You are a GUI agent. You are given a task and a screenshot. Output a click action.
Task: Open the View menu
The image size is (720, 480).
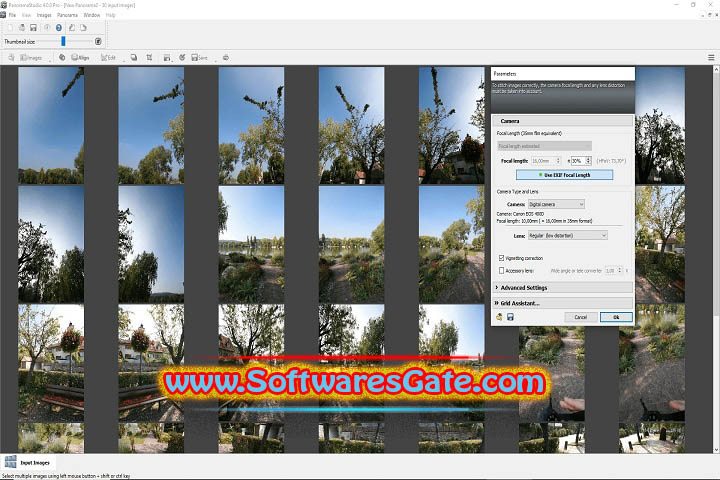point(27,15)
